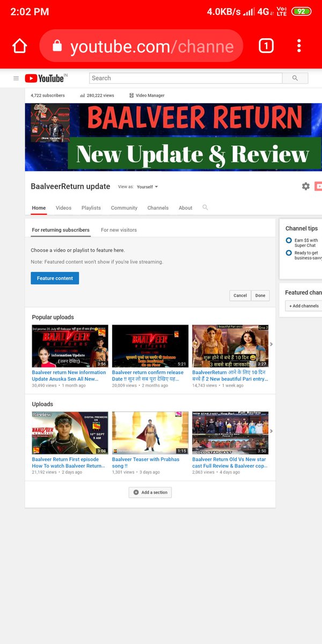Open the YouTube hamburger guide menu
The image size is (322, 644).
point(16,78)
